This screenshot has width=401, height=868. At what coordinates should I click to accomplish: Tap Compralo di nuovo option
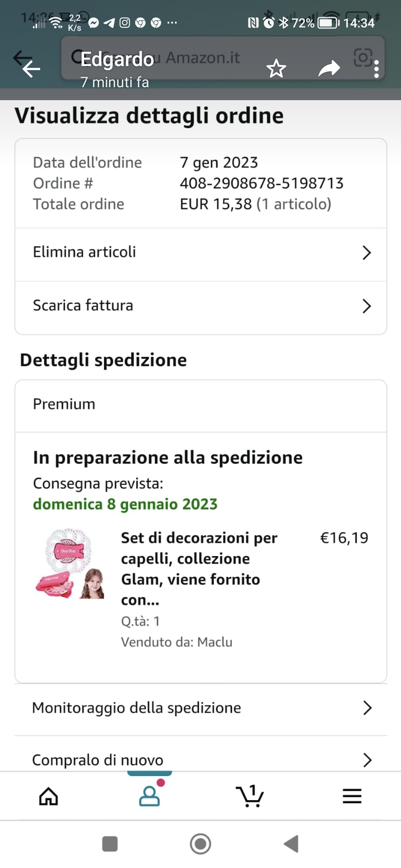98,760
